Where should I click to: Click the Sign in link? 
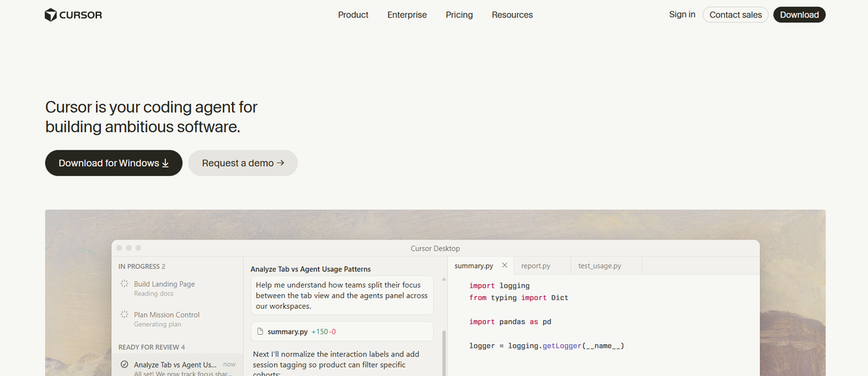[682, 14]
